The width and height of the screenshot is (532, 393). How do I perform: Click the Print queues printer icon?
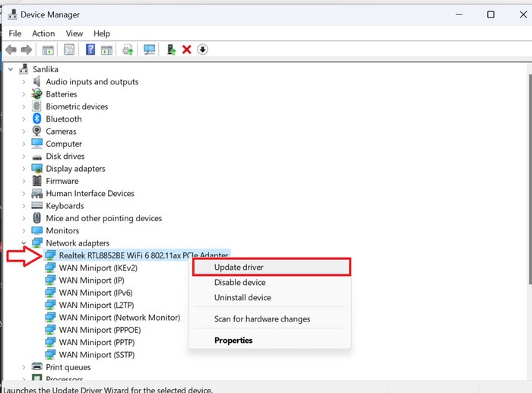pos(36,367)
